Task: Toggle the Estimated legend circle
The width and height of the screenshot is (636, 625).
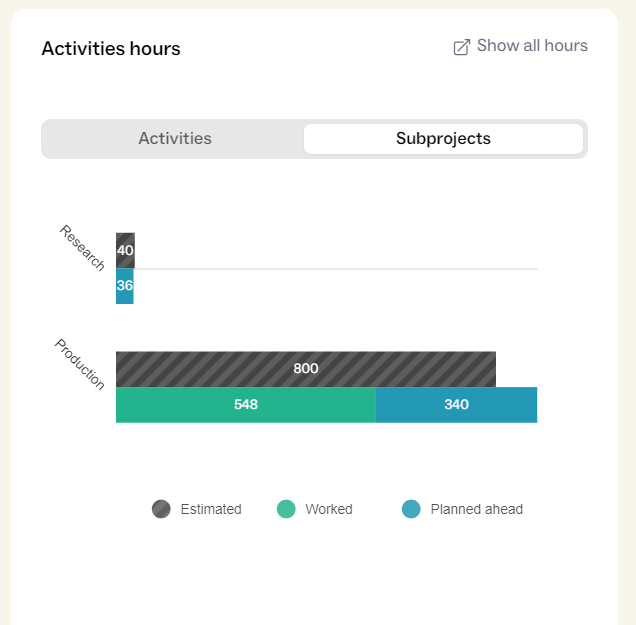Action: coord(161,509)
